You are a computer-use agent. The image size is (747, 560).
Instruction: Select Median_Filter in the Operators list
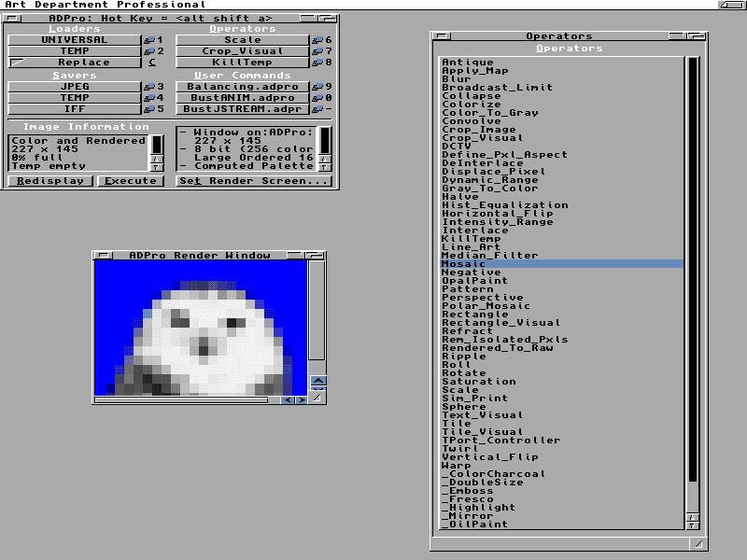click(x=561, y=256)
